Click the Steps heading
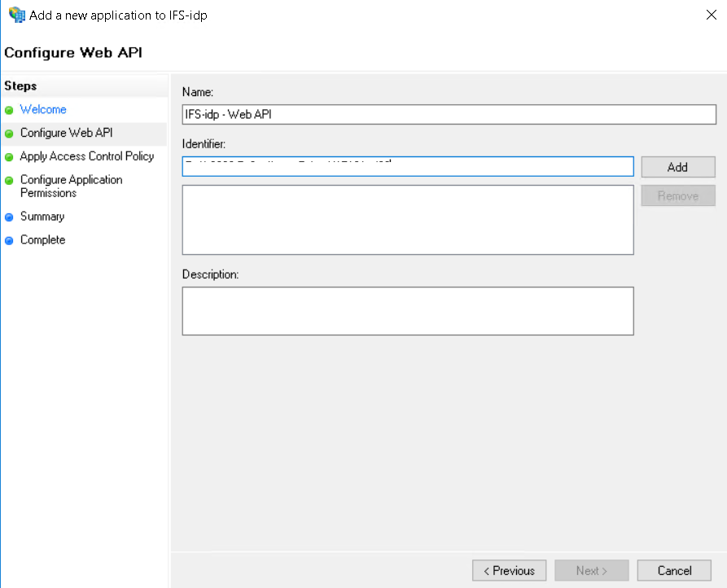 click(x=20, y=86)
